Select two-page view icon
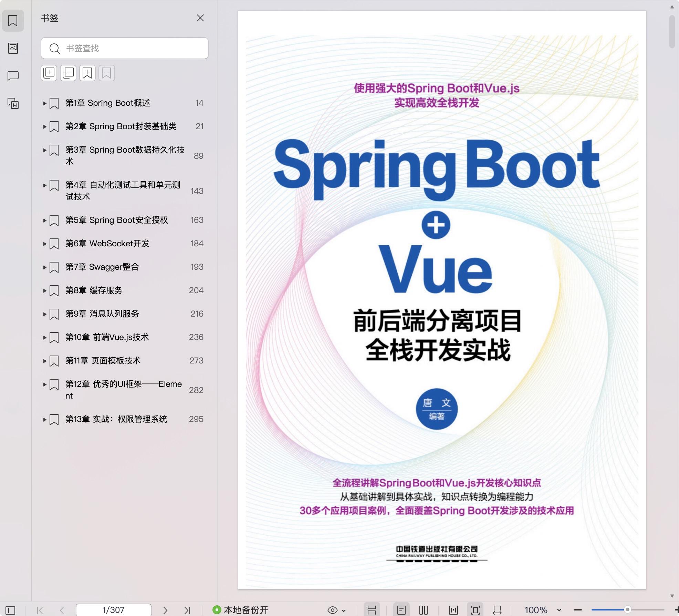The height and width of the screenshot is (616, 679). click(424, 610)
